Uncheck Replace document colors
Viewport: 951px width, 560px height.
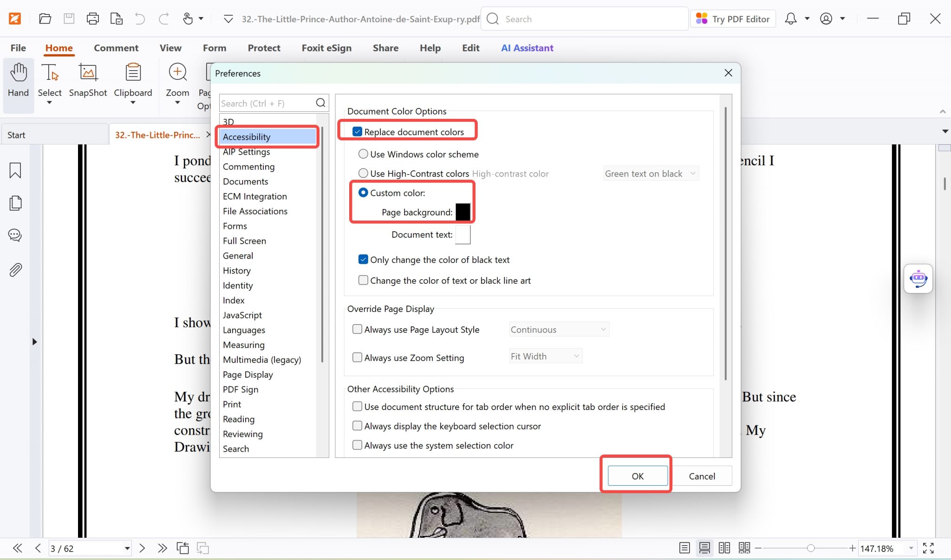pyautogui.click(x=357, y=132)
